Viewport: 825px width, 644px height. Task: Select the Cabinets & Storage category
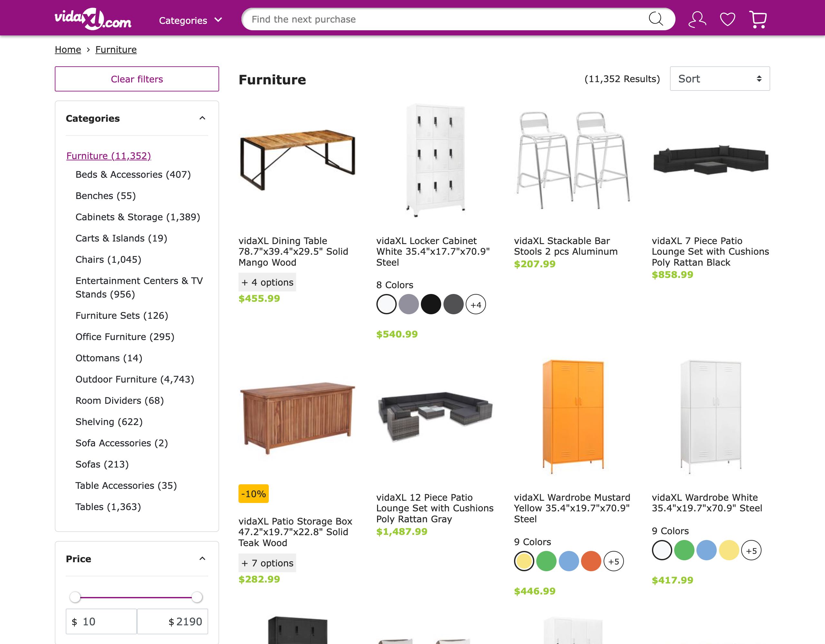138,217
